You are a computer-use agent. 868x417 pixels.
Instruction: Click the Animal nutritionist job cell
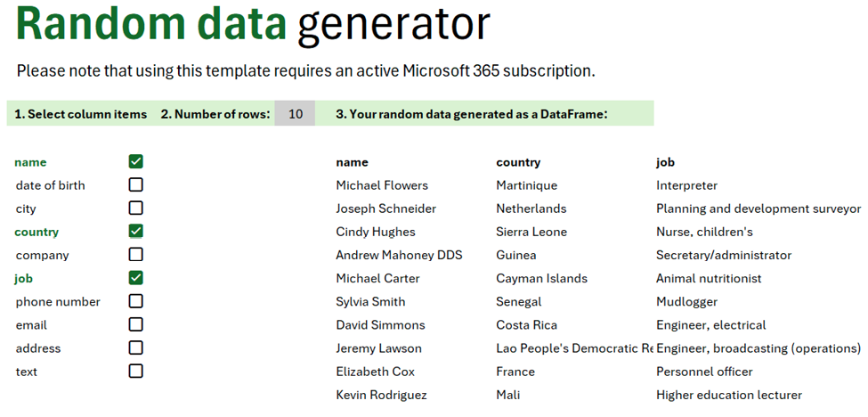coord(709,278)
